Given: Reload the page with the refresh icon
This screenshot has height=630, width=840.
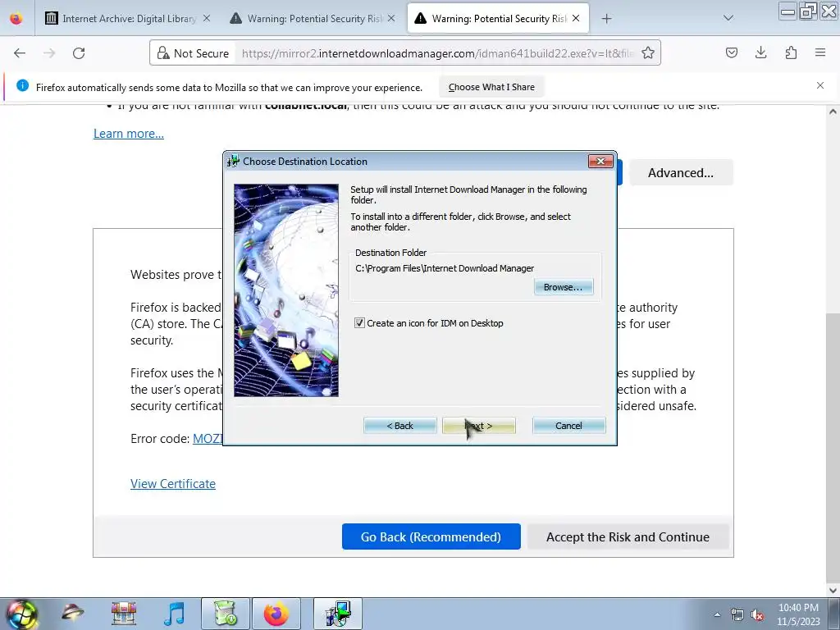Looking at the screenshot, I should tap(79, 53).
